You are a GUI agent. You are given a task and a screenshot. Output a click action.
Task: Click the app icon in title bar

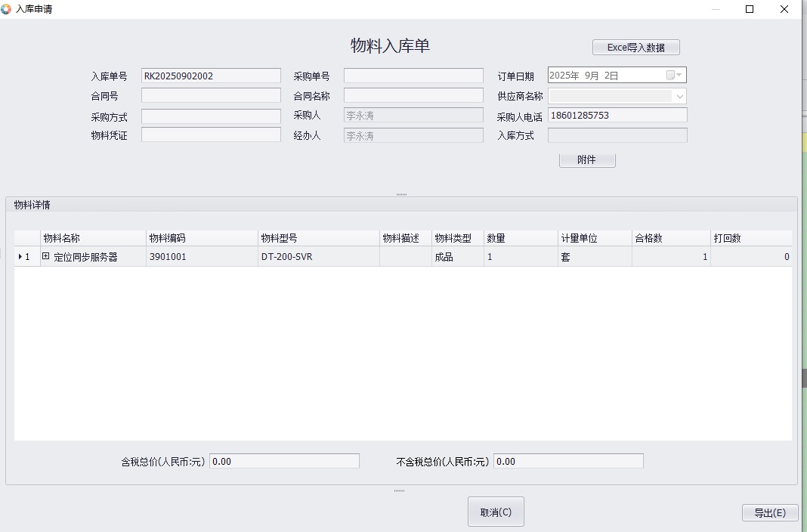pos(7,9)
